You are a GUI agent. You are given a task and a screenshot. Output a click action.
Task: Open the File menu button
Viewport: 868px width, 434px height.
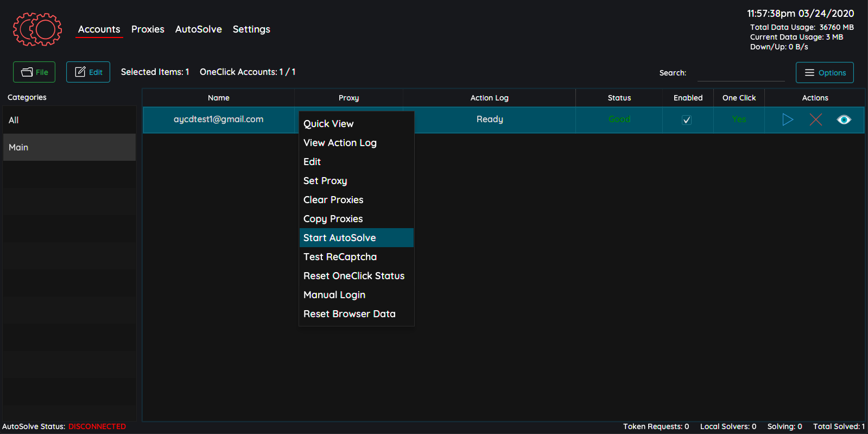click(34, 72)
